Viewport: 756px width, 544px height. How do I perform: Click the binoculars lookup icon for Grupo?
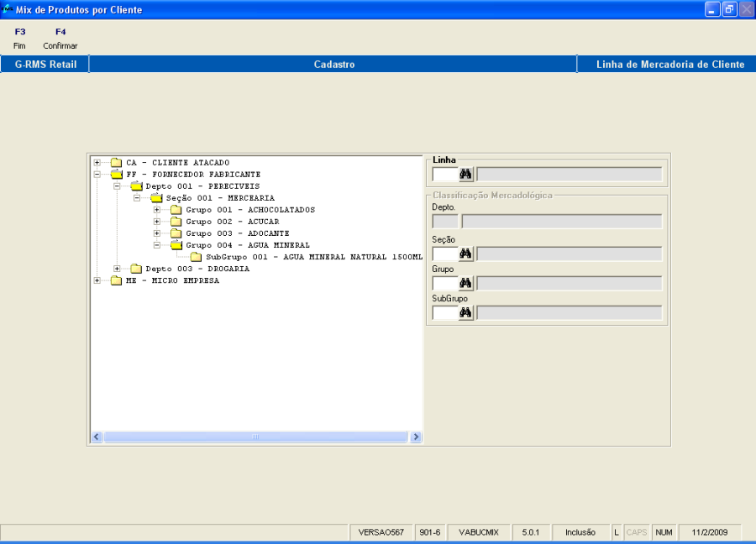coord(466,283)
